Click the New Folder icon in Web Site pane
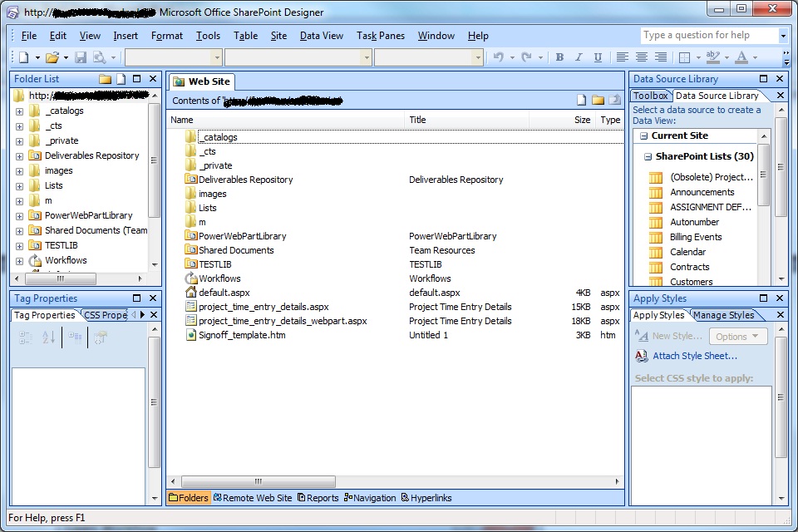This screenshot has width=798, height=532. click(597, 98)
